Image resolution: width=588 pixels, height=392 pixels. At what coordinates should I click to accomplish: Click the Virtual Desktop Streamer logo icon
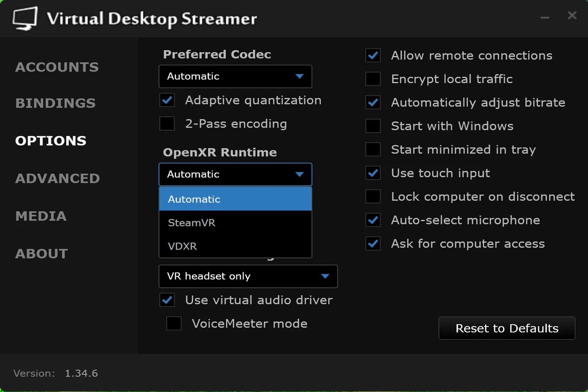(x=24, y=18)
